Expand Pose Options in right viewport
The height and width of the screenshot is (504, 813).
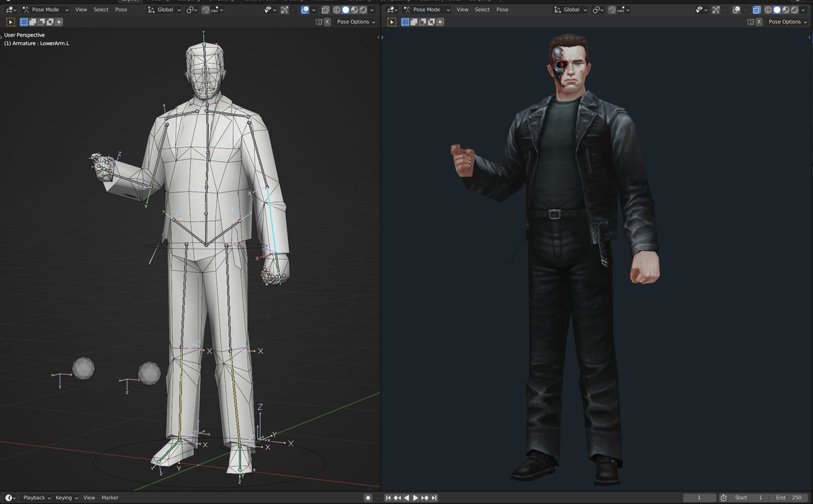pyautogui.click(x=787, y=22)
